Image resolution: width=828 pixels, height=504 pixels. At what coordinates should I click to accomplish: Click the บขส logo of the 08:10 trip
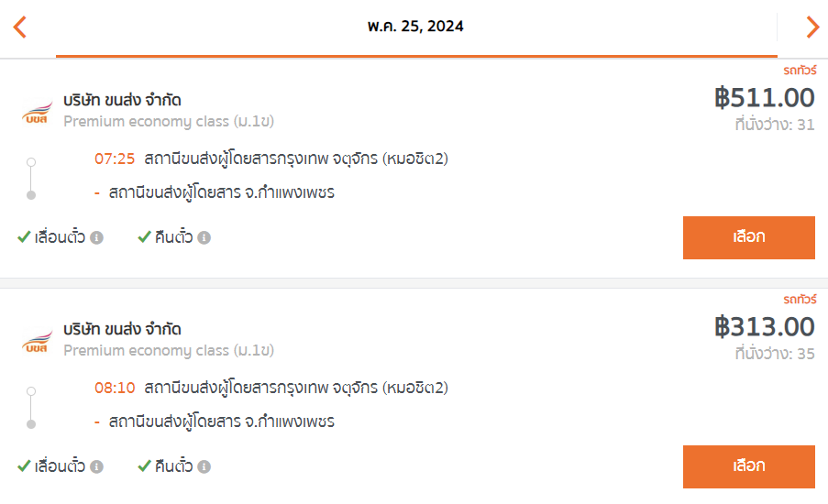point(38,342)
